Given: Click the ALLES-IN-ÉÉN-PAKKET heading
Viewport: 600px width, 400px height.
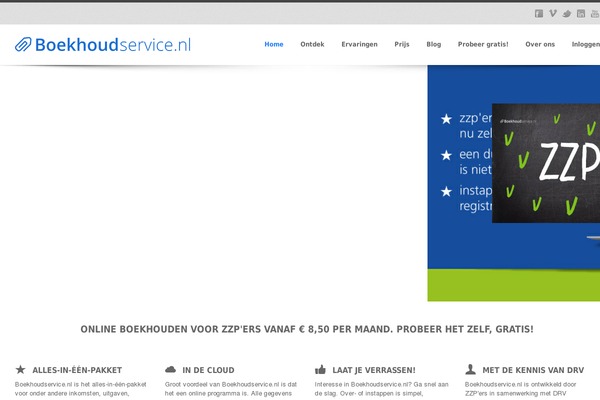Looking at the screenshot, I should [77, 370].
